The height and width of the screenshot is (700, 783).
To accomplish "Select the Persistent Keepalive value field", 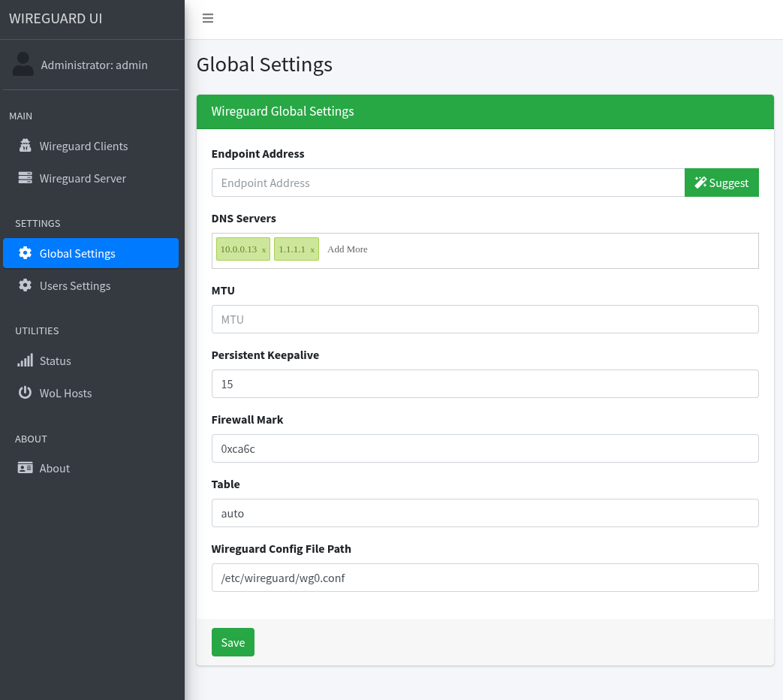I will (x=484, y=384).
